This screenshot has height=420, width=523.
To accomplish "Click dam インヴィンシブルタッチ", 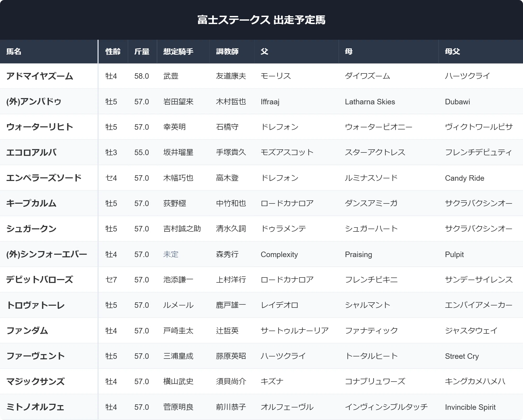I will click(x=386, y=407).
